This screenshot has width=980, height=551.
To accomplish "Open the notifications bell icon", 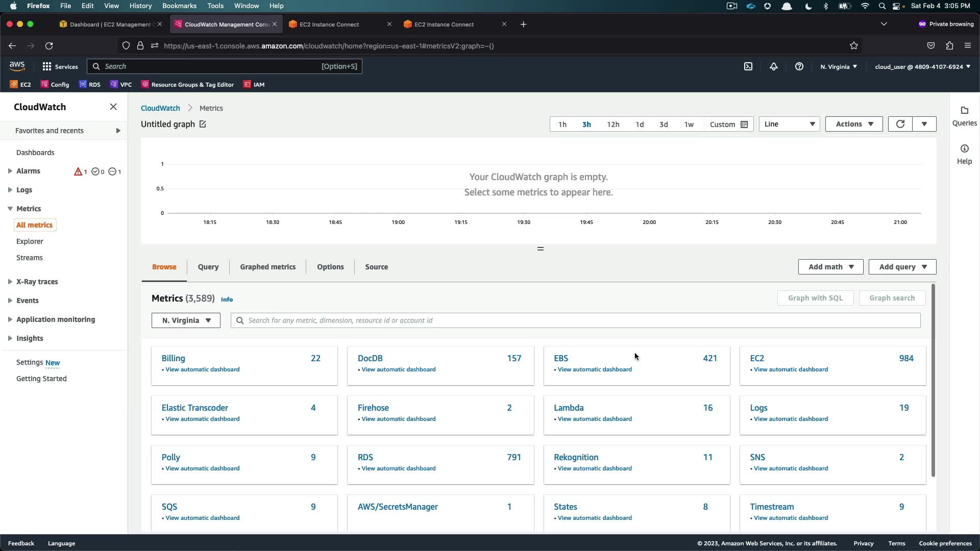I will 774,66.
